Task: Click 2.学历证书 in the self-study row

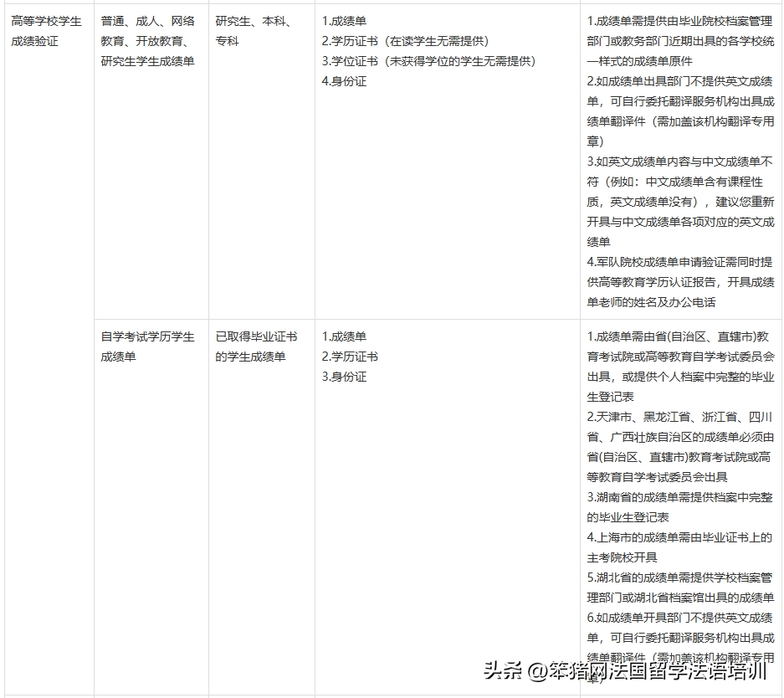Action: point(350,357)
